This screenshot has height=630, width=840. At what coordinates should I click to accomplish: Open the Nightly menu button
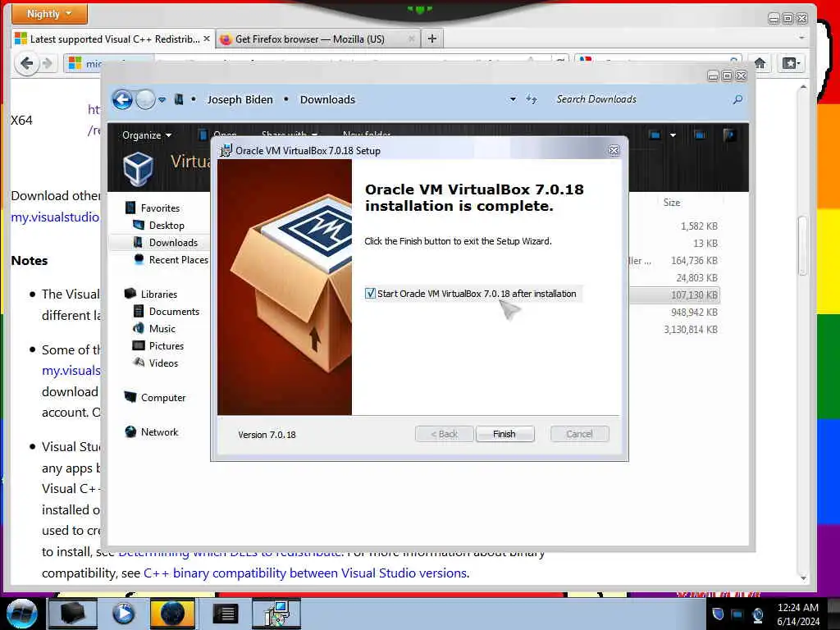tap(49, 14)
